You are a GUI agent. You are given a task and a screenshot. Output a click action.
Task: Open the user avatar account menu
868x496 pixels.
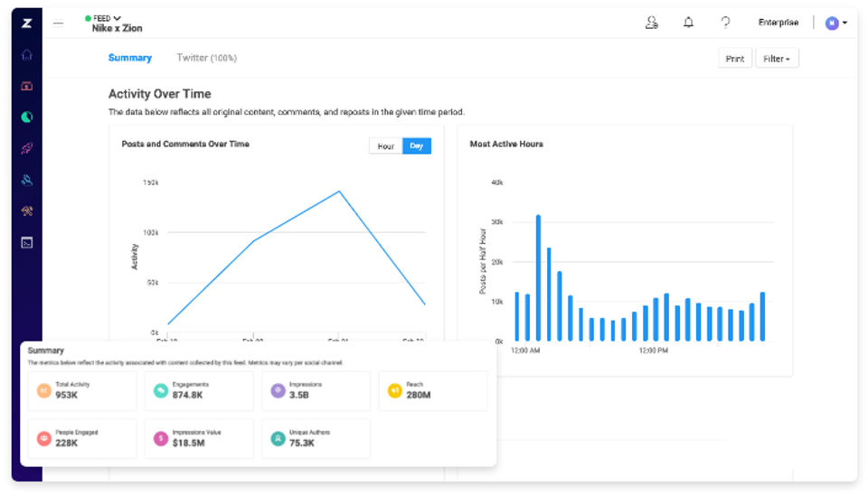(836, 23)
